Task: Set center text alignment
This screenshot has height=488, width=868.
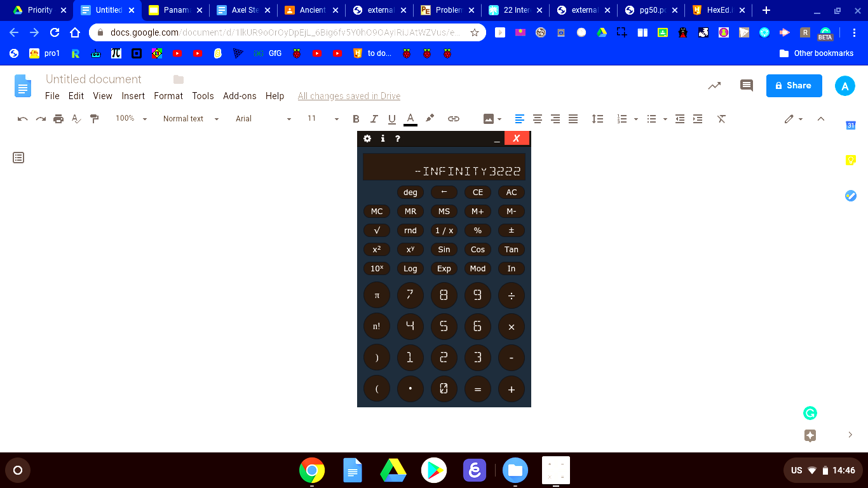Action: click(538, 119)
